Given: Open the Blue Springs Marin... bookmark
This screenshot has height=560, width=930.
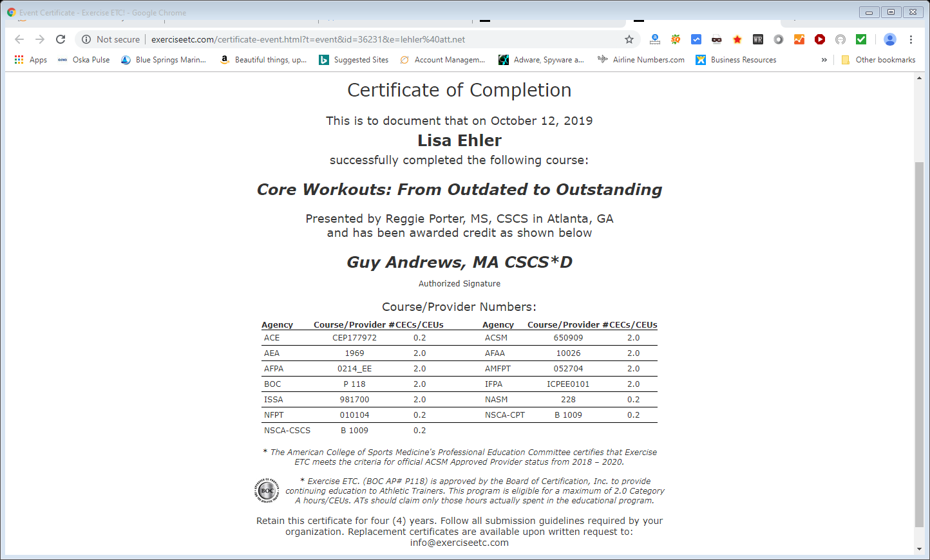Looking at the screenshot, I should coord(164,60).
